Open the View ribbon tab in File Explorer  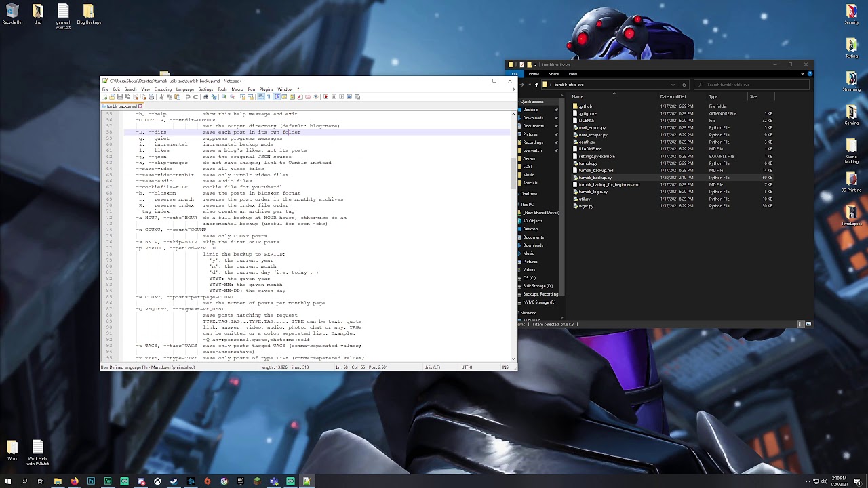click(573, 74)
